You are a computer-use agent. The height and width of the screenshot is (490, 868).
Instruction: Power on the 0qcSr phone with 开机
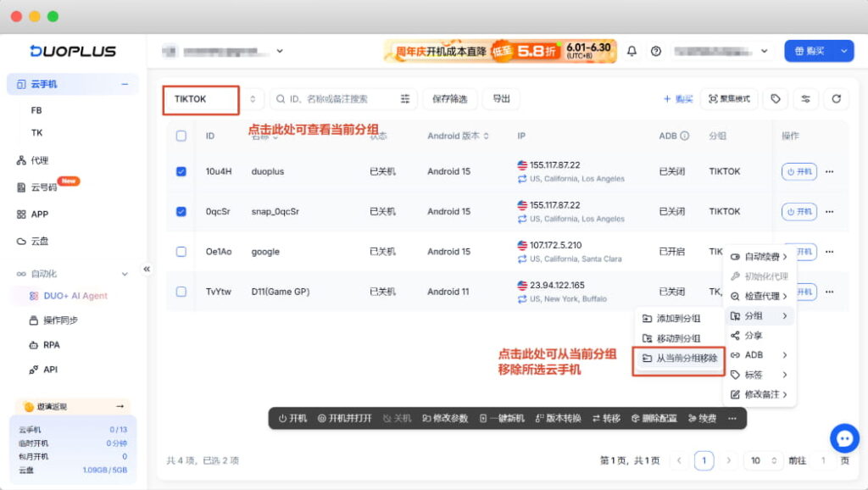click(798, 211)
